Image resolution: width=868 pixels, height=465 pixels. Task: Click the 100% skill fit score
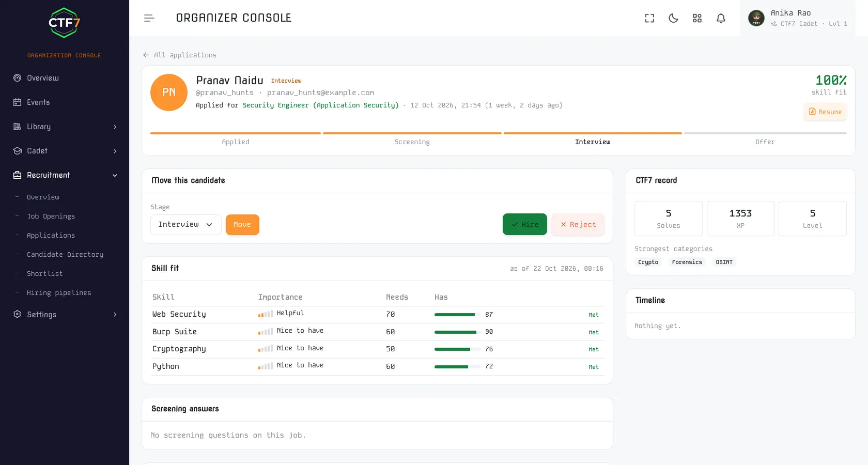[831, 80]
